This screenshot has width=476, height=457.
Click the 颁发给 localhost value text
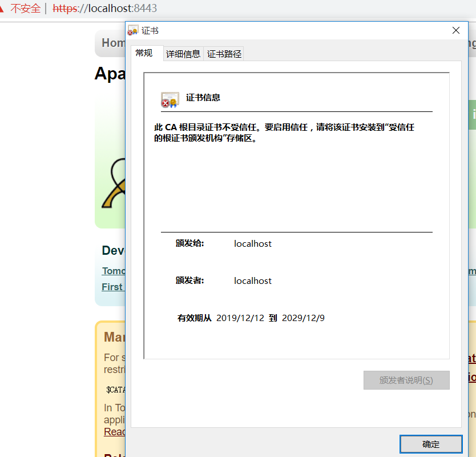(252, 243)
